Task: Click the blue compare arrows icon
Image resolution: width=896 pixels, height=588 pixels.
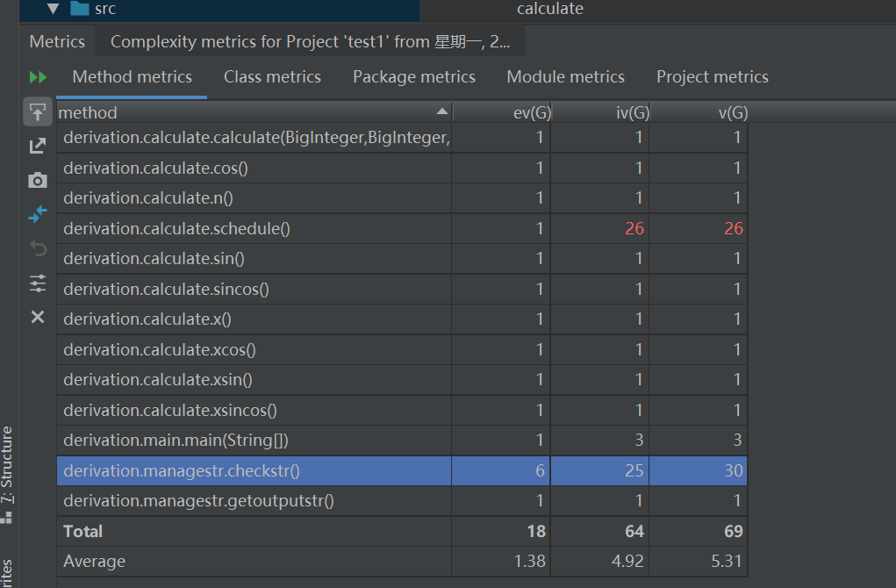Action: [38, 214]
